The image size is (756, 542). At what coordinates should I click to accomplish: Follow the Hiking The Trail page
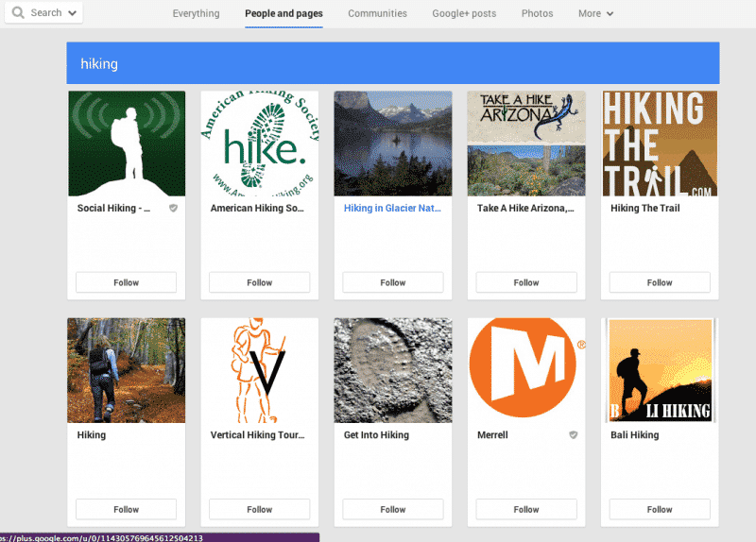pos(660,282)
